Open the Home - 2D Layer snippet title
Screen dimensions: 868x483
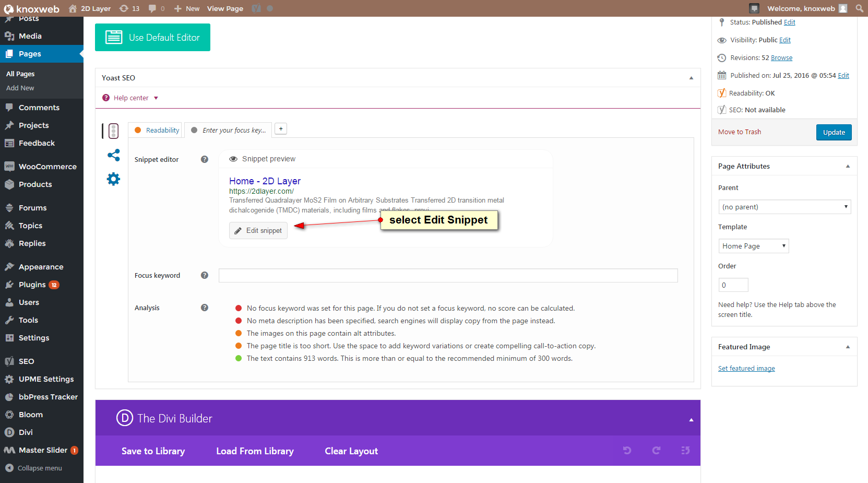pyautogui.click(x=265, y=181)
